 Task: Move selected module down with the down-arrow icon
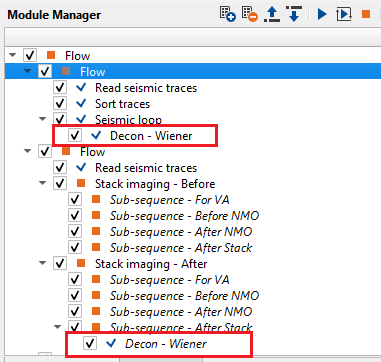[x=294, y=14]
